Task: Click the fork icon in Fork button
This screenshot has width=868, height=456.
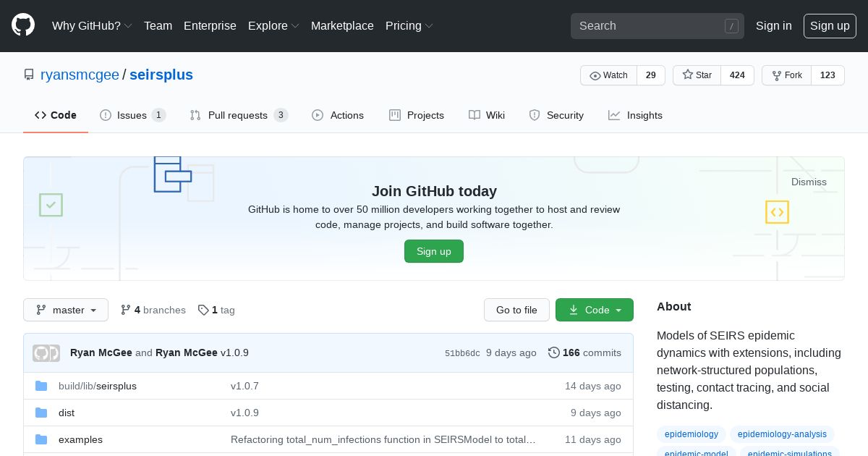Action: [777, 75]
